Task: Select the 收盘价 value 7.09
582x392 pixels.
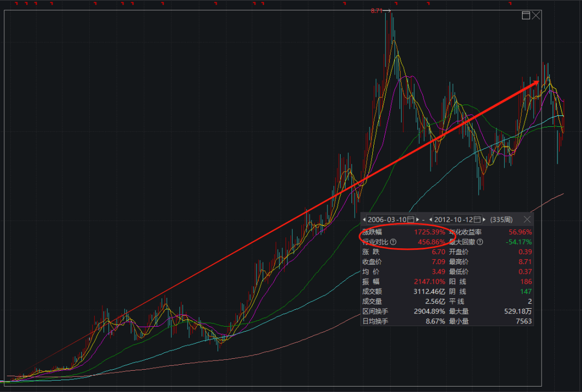Action: (438, 262)
